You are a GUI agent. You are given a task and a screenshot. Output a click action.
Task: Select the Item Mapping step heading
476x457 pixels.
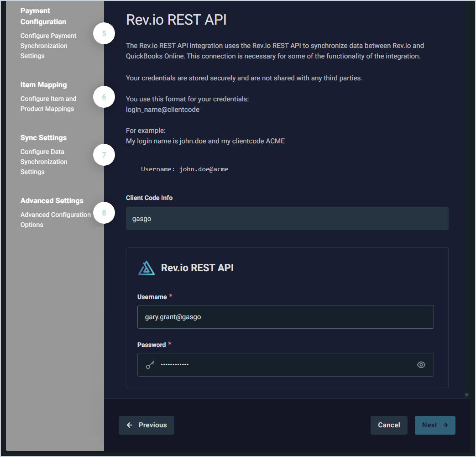(x=44, y=85)
